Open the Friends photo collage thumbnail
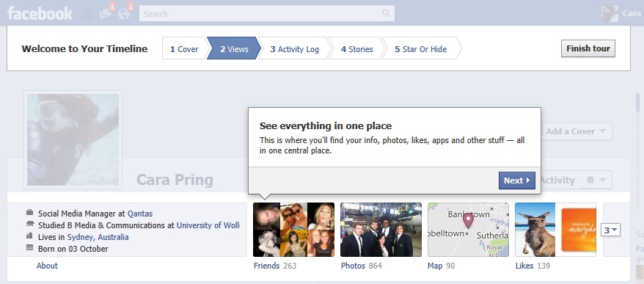Image resolution: width=644 pixels, height=284 pixels. (x=293, y=230)
